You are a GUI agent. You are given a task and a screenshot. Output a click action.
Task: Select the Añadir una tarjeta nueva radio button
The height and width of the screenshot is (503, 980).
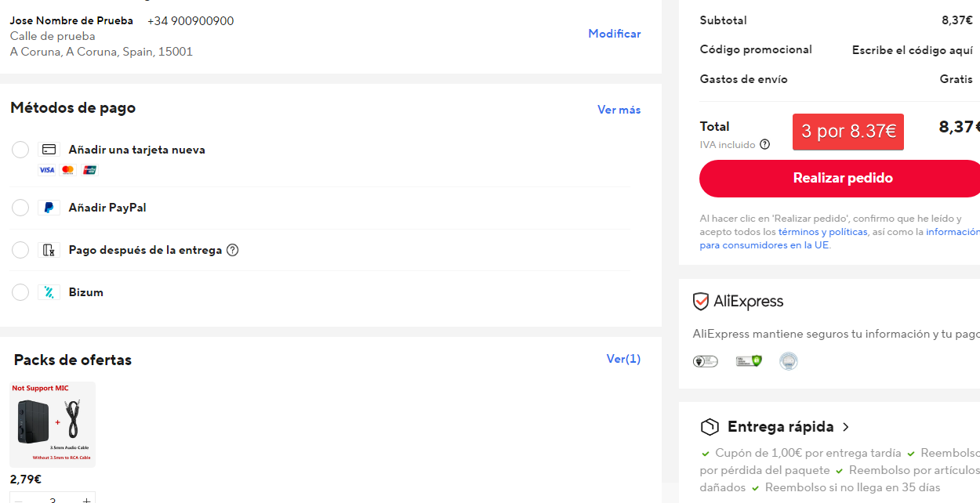tap(20, 150)
